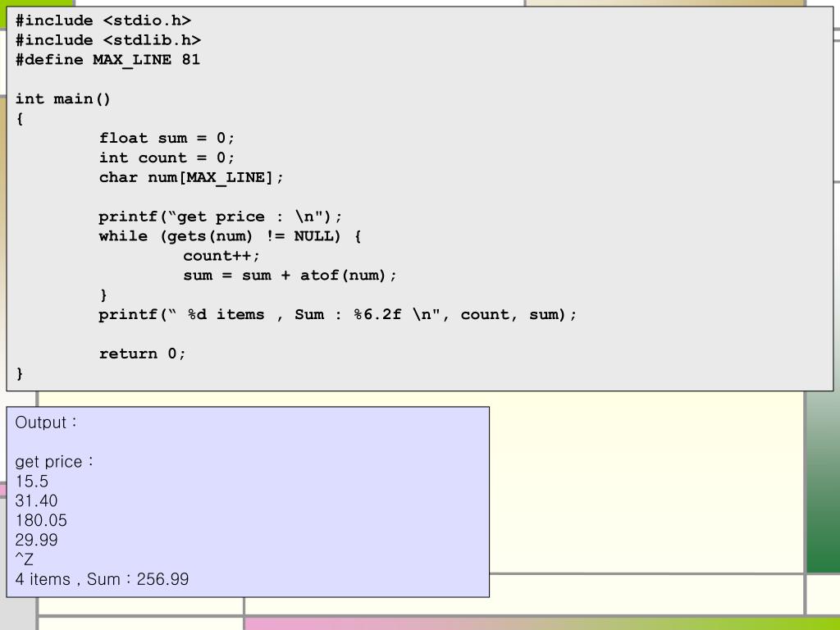Click the '31.40' output value
Screen dimensions: 840x630
[x=36, y=501]
